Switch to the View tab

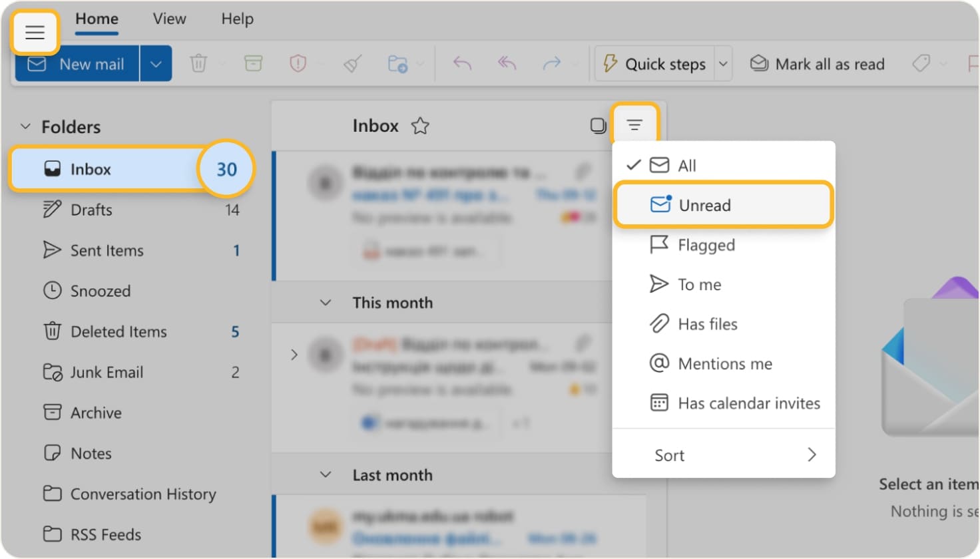tap(168, 19)
